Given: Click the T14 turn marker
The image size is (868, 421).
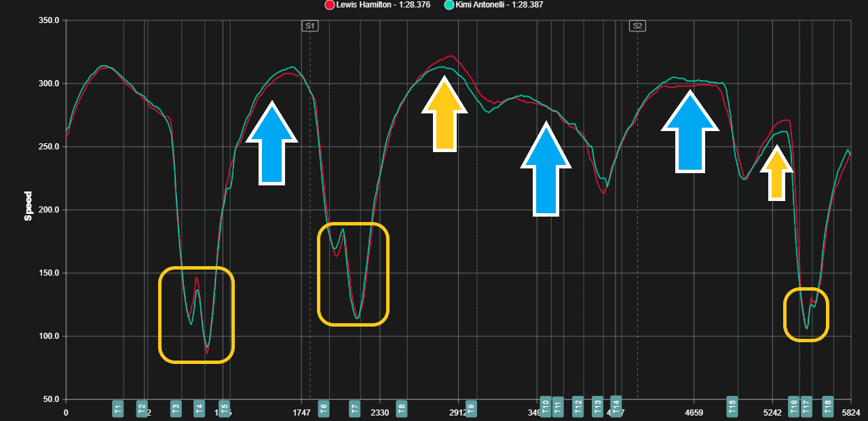Looking at the screenshot, I should (616, 406).
